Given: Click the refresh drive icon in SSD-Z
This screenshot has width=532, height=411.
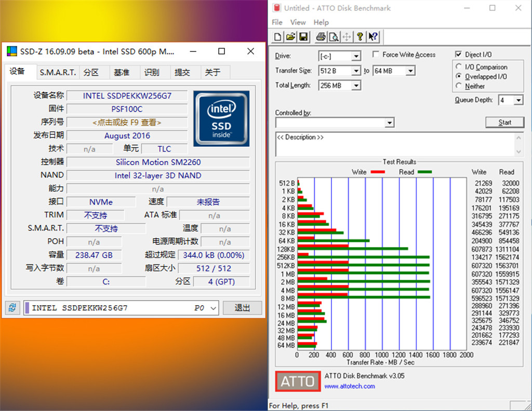Looking at the screenshot, I should pyautogui.click(x=12, y=308).
